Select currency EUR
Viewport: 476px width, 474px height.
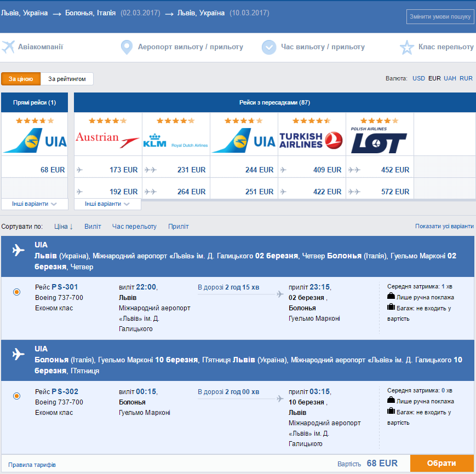coord(434,79)
